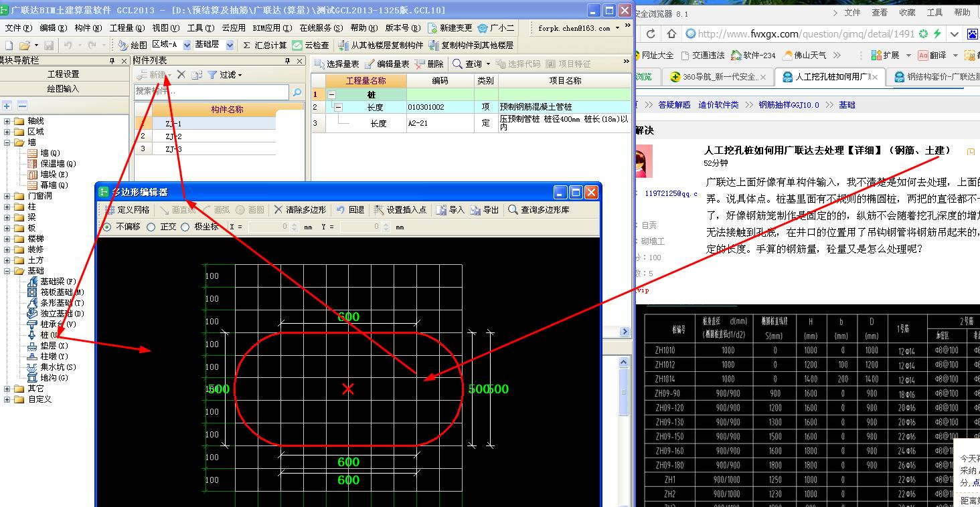Click 定义网格 in polygon editor
This screenshot has height=507, width=980.
click(128, 209)
